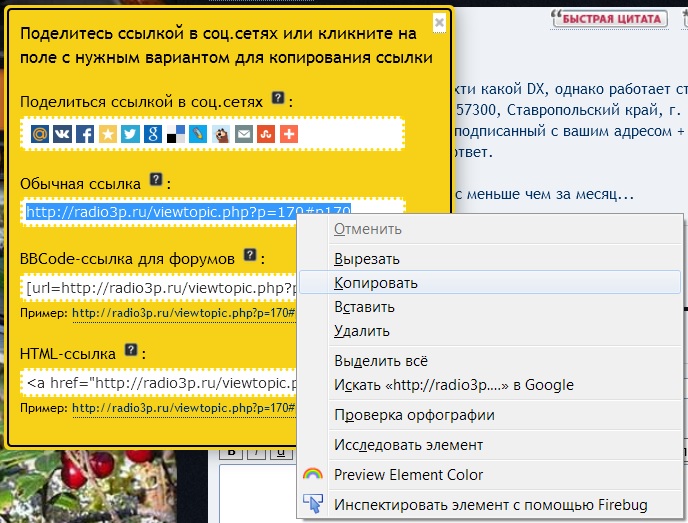Open Preview Element Color from context menu
The height and width of the screenshot is (523, 688).
coord(408,475)
